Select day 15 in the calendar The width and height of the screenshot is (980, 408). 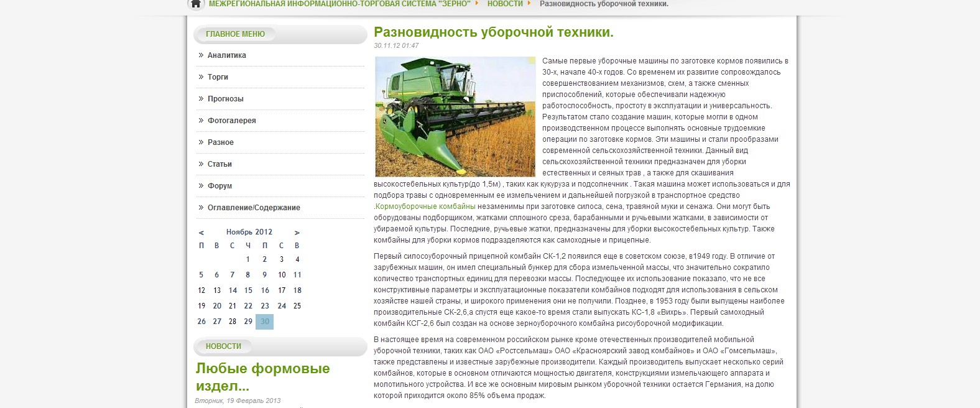click(x=248, y=290)
